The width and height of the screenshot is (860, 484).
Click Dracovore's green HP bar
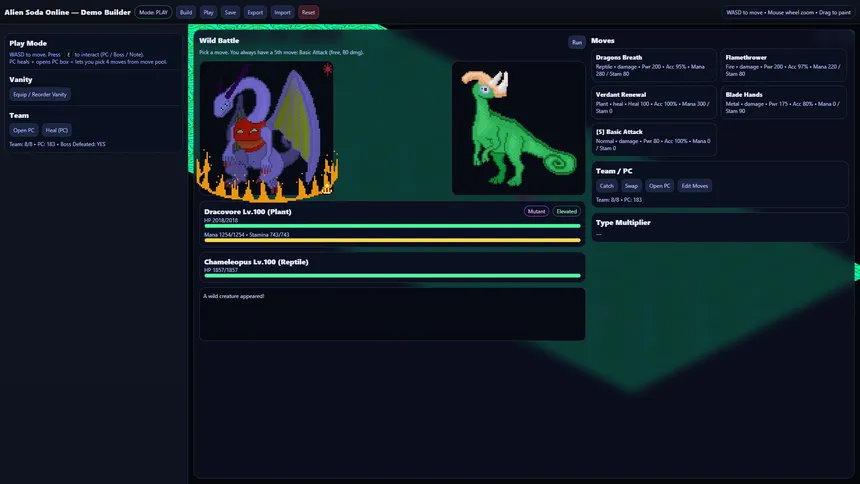[x=392, y=226]
